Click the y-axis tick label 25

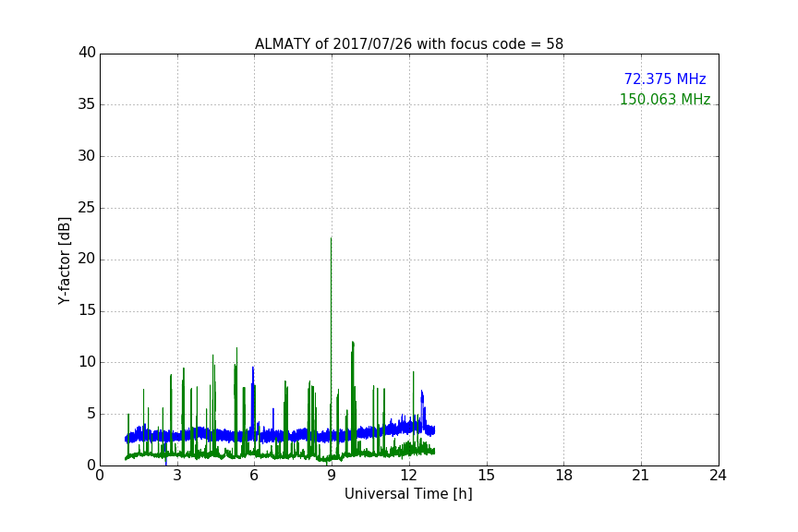click(x=87, y=208)
